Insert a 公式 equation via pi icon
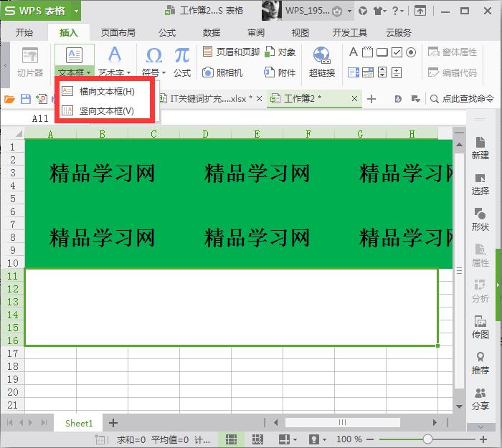The width and height of the screenshot is (502, 448). pos(182,62)
